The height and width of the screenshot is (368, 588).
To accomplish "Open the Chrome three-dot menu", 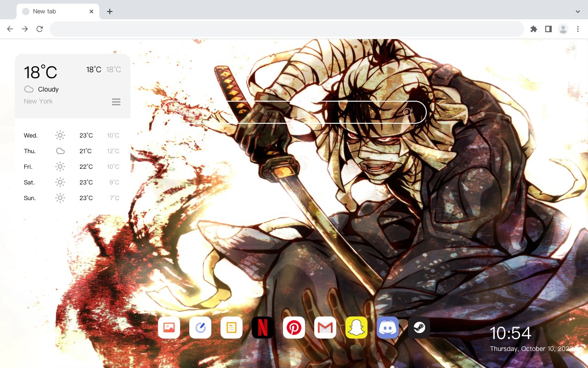I will click(578, 29).
